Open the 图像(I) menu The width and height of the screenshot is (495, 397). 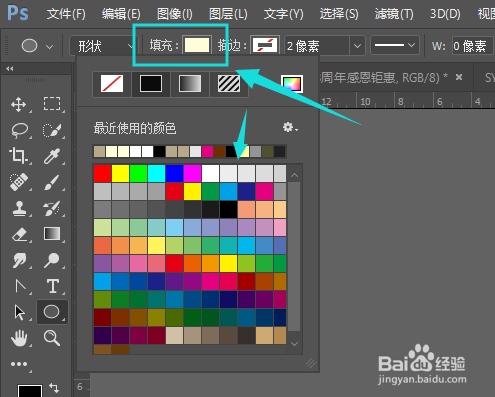[x=175, y=14]
